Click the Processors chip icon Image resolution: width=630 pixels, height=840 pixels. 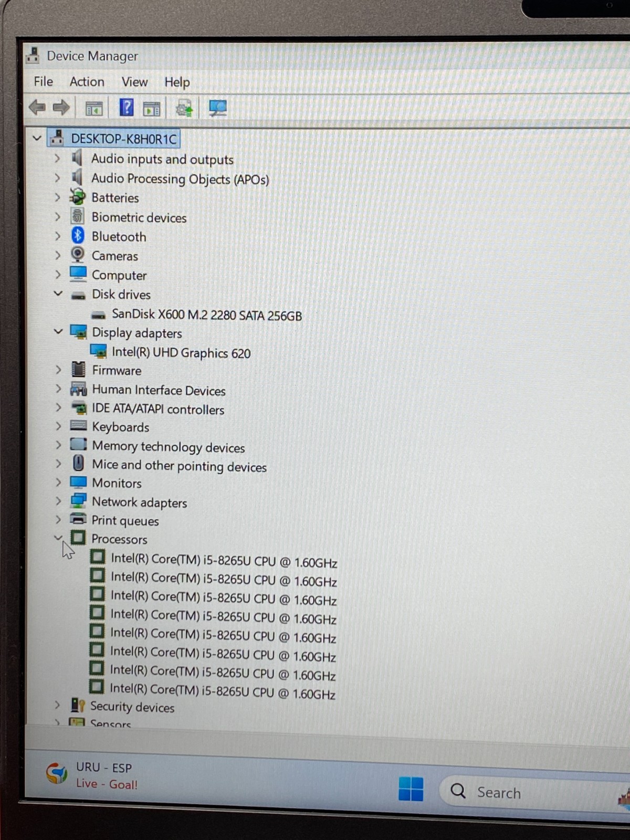[78, 538]
